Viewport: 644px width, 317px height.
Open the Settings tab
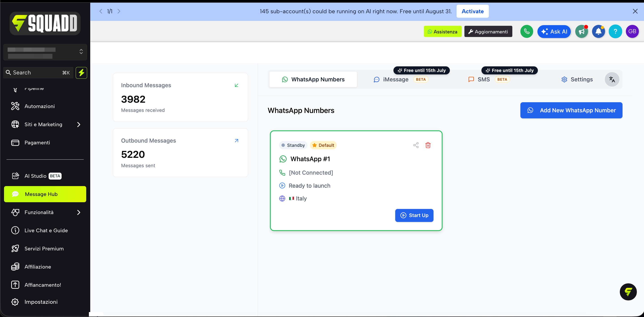pos(577,79)
